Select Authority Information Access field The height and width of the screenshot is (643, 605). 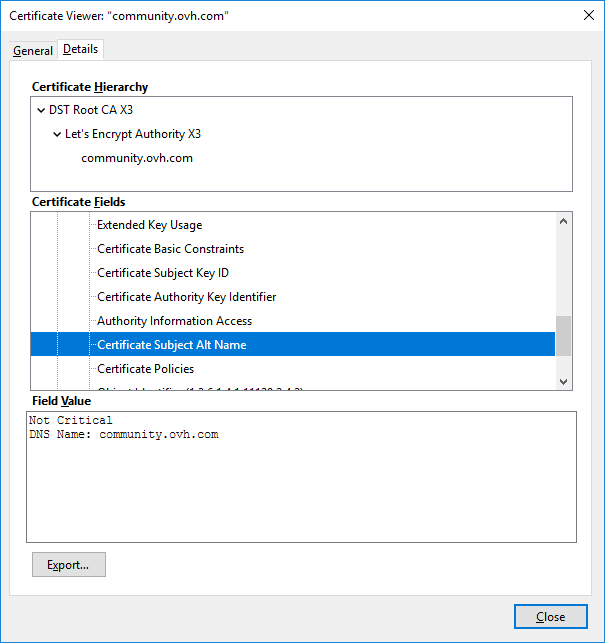point(174,321)
